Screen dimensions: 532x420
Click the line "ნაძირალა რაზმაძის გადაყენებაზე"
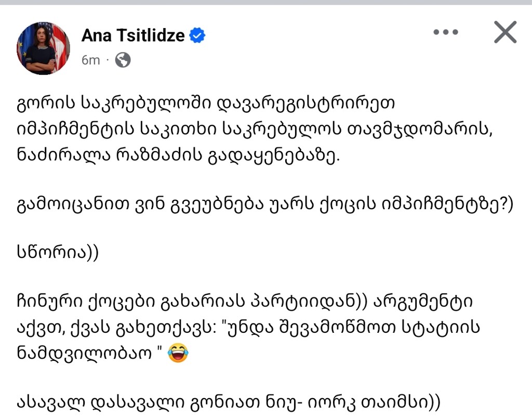(x=178, y=156)
